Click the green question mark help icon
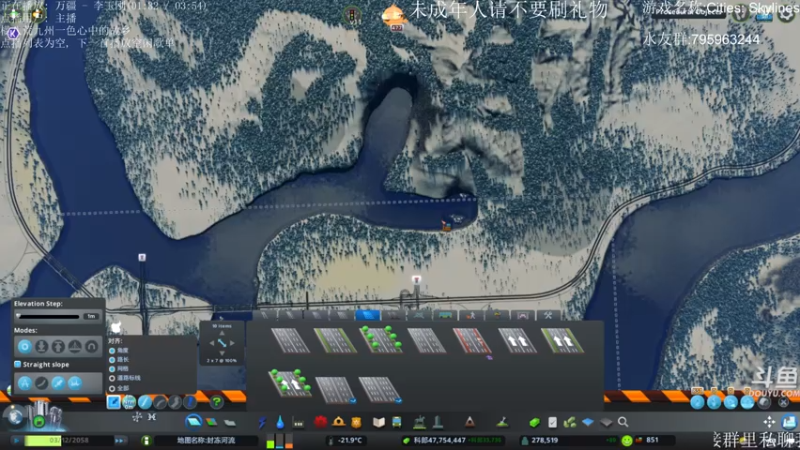800x450 pixels. click(x=216, y=402)
